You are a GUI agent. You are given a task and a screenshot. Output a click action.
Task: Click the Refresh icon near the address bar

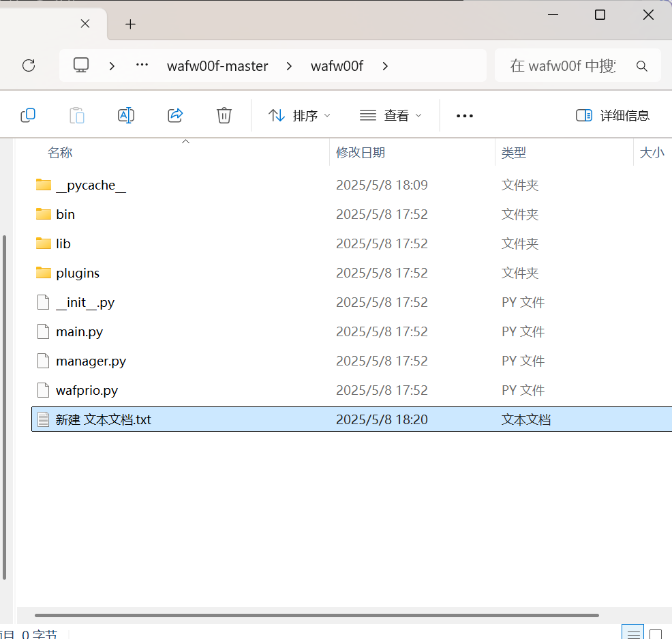pos(28,65)
